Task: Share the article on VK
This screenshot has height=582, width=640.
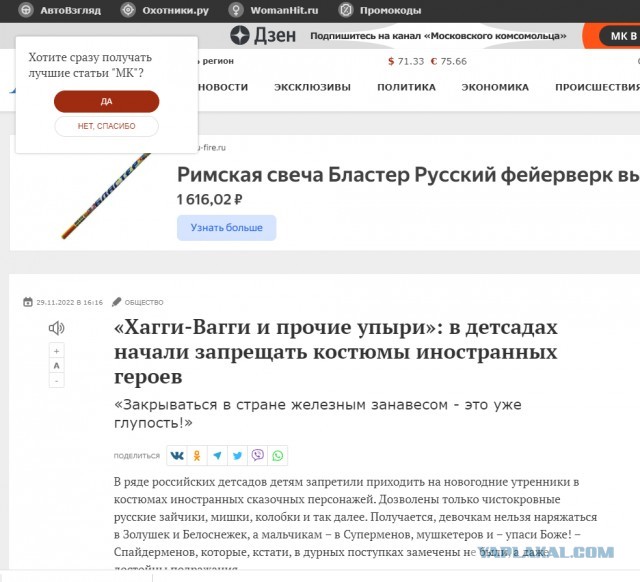Action: 177,455
